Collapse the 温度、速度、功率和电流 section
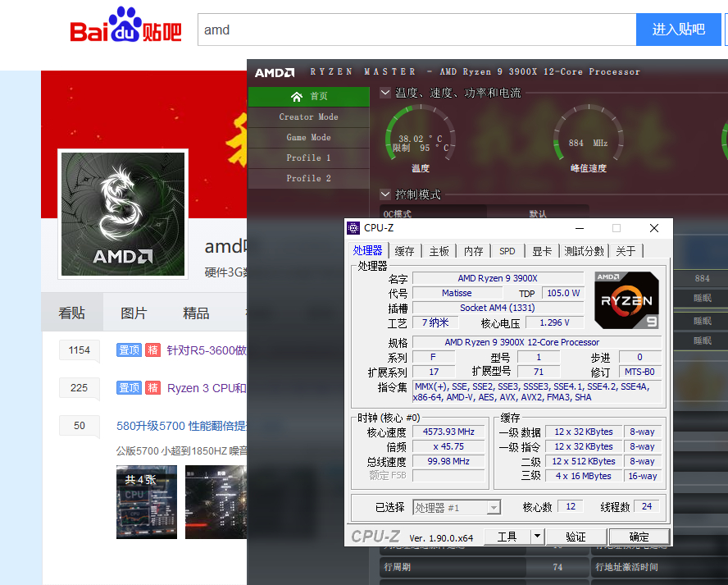The height and width of the screenshot is (585, 728). 384,93
